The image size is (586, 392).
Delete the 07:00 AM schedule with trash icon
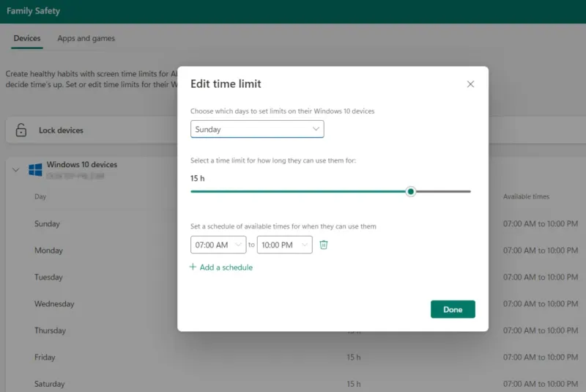click(x=324, y=245)
